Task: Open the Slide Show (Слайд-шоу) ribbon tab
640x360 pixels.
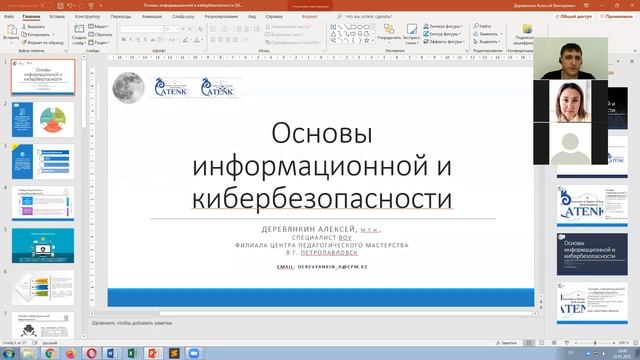Action: [183, 16]
